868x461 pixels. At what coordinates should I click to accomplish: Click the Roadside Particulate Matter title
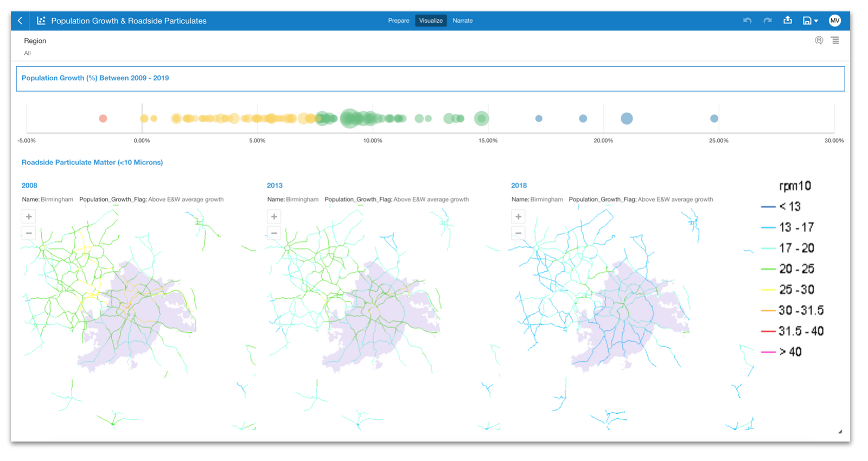92,162
